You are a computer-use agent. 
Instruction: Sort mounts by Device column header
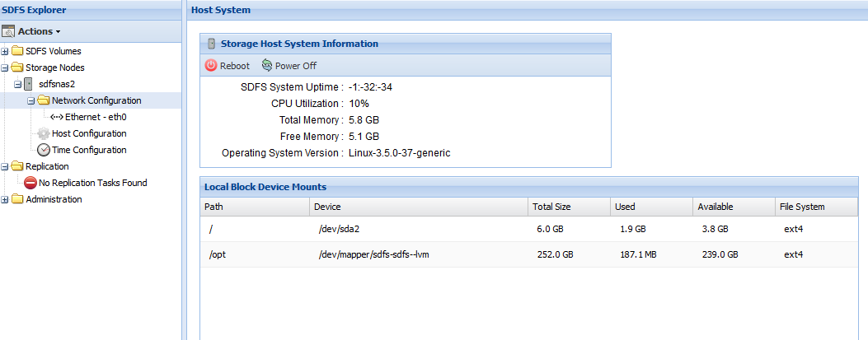(x=327, y=207)
